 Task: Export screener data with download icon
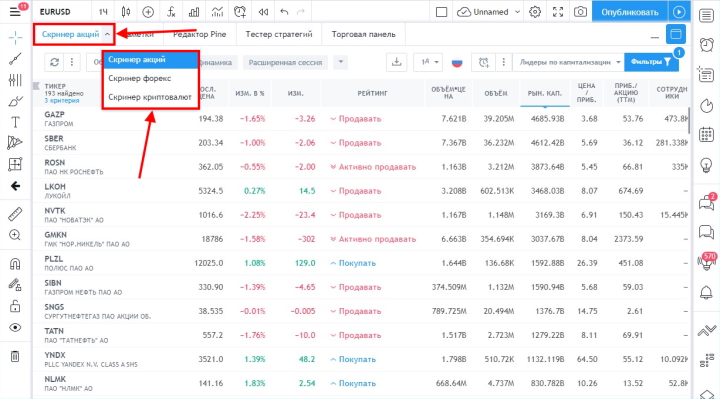pos(396,62)
